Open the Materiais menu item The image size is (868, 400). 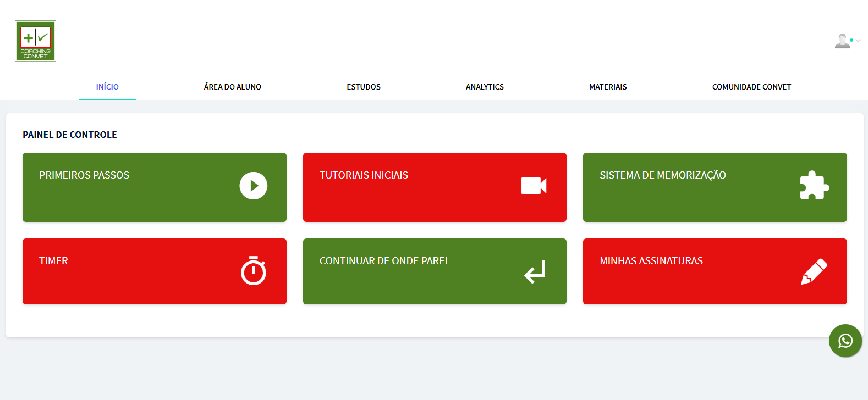(608, 87)
